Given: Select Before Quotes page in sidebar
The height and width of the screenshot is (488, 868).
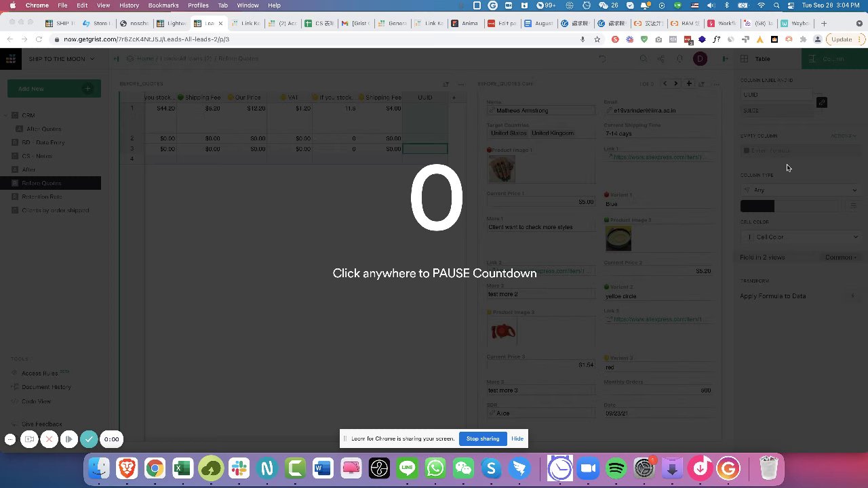Looking at the screenshot, I should (x=50, y=183).
